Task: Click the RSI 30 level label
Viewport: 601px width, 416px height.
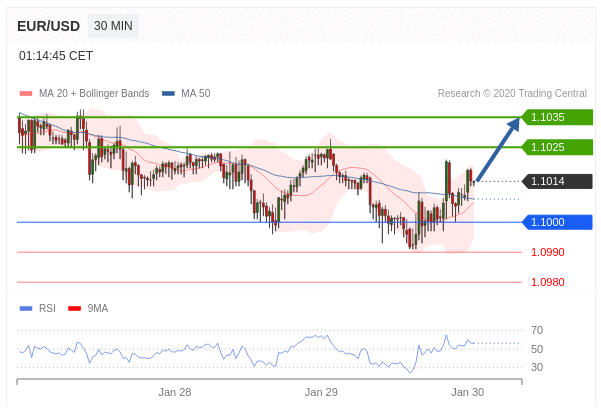Action: [x=537, y=367]
